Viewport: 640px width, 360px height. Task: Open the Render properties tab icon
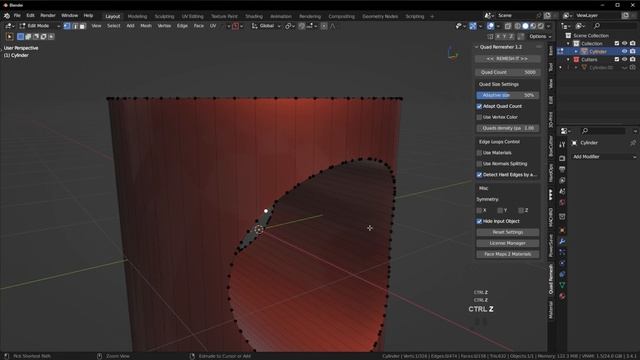pyautogui.click(x=562, y=158)
